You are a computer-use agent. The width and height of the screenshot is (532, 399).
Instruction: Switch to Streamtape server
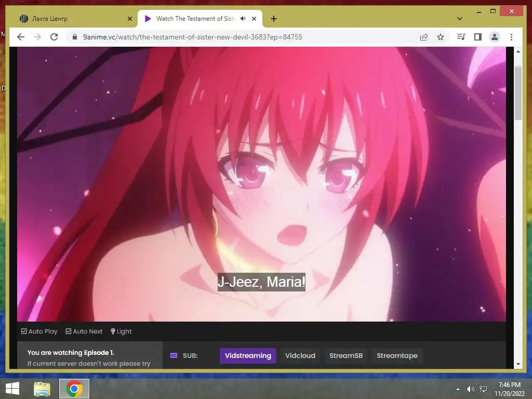point(397,355)
